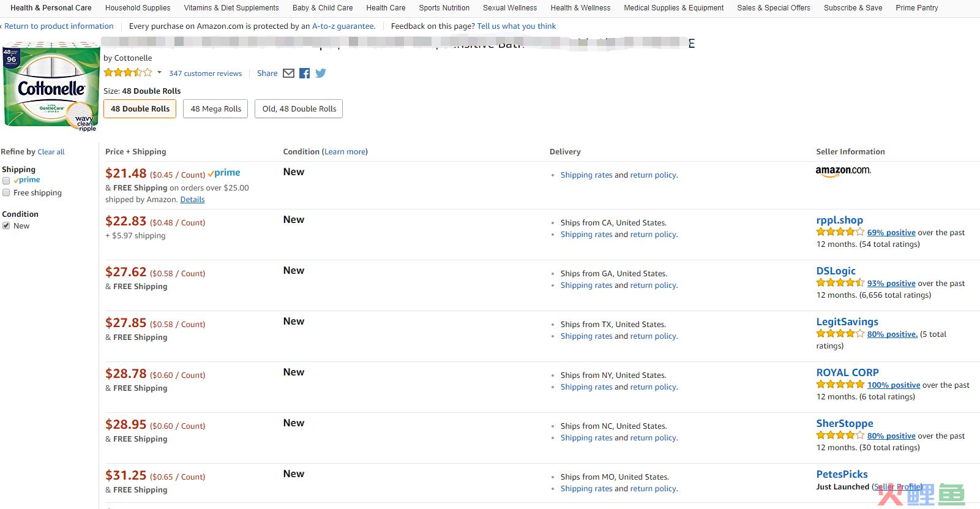
Task: Open the A-to-z guarantee link
Action: [343, 26]
